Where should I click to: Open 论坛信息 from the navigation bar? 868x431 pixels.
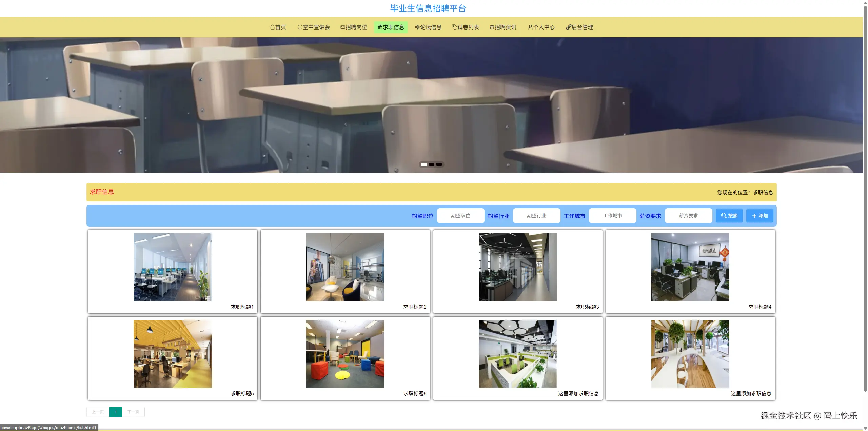[x=428, y=27]
